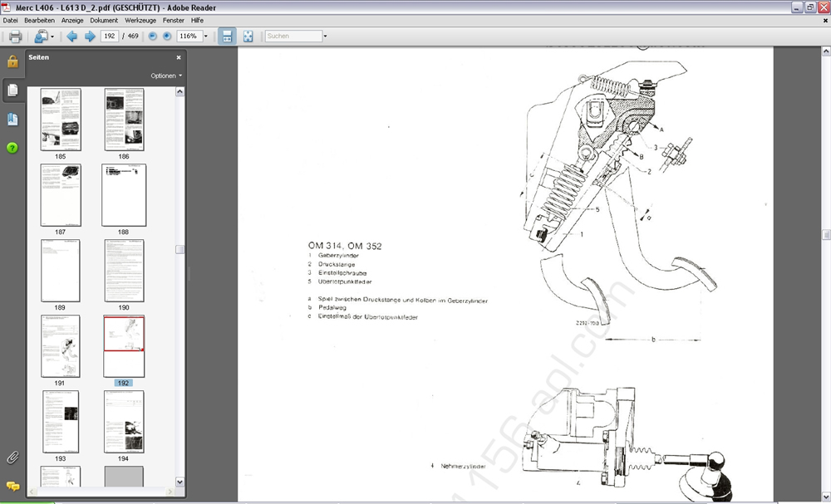Open the Comments speech bubble panel
The image size is (831, 504).
coord(12,486)
